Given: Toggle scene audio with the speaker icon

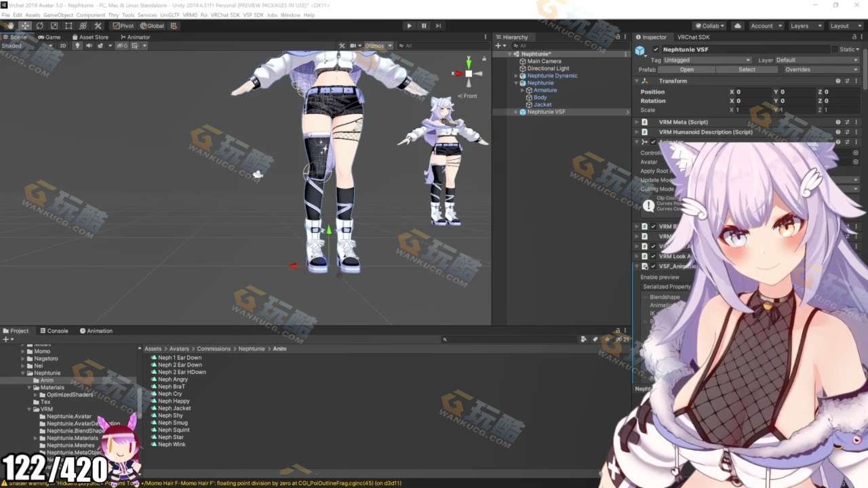Looking at the screenshot, I should tap(89, 45).
